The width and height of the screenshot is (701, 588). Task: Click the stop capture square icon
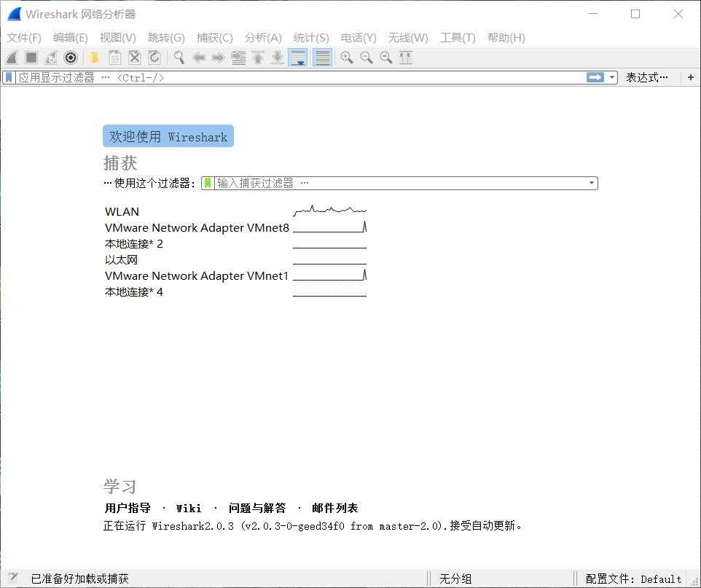[x=31, y=58]
